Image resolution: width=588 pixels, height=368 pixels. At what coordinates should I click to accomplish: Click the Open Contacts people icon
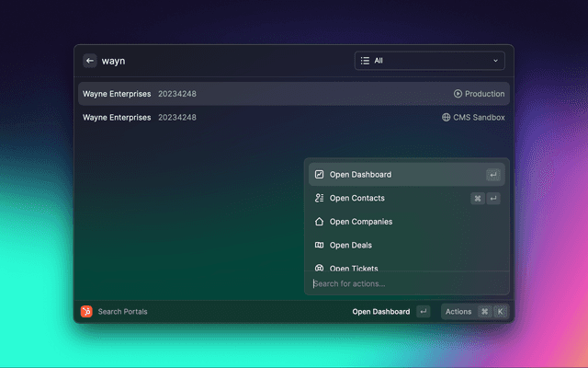coord(319,198)
